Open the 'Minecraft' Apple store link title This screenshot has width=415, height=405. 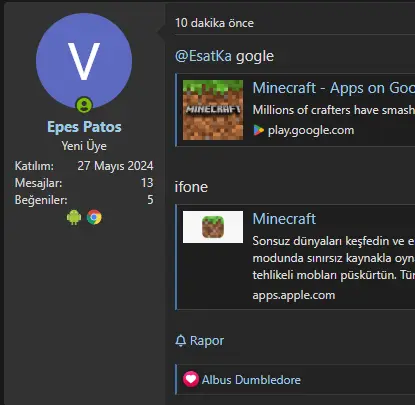284,219
